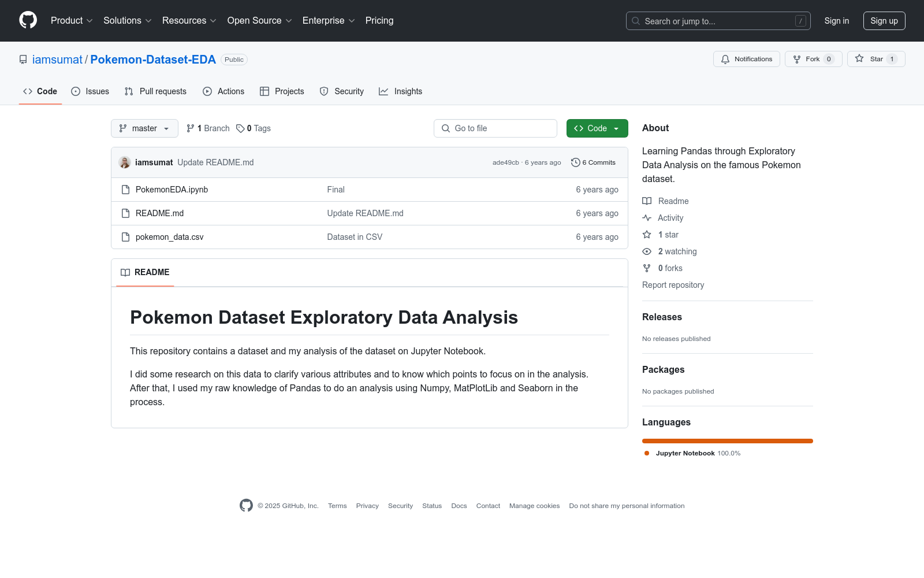
Task: Click the GitHub logo in the header
Action: click(x=28, y=20)
